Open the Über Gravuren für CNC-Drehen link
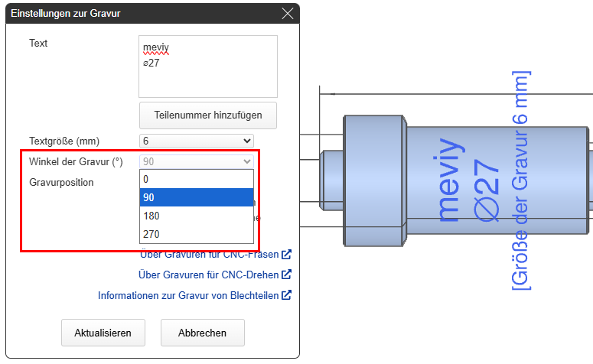Screen dimensions: 593x364 [x=209, y=275]
